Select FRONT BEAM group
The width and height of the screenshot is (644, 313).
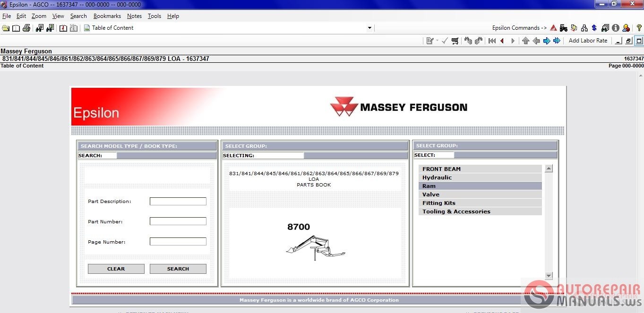(480, 169)
